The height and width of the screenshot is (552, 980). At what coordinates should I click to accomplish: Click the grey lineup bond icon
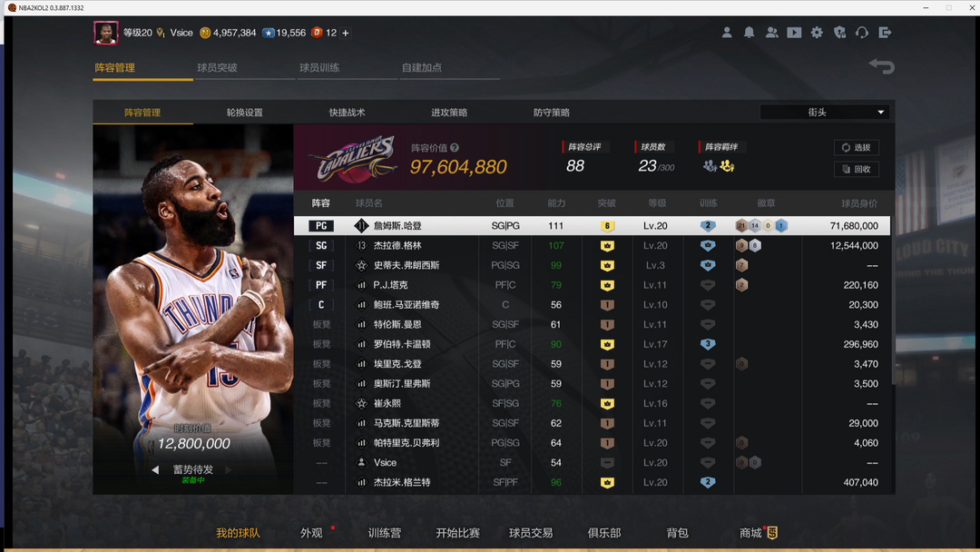pos(710,166)
